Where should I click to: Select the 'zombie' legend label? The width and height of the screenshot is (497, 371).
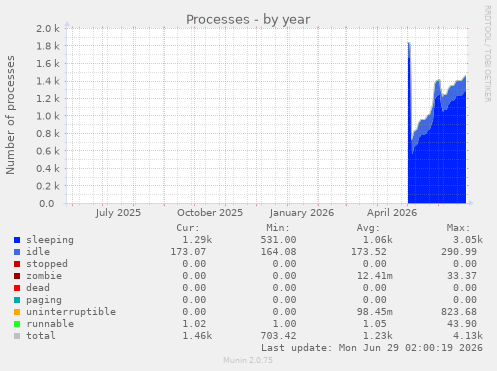point(44,276)
